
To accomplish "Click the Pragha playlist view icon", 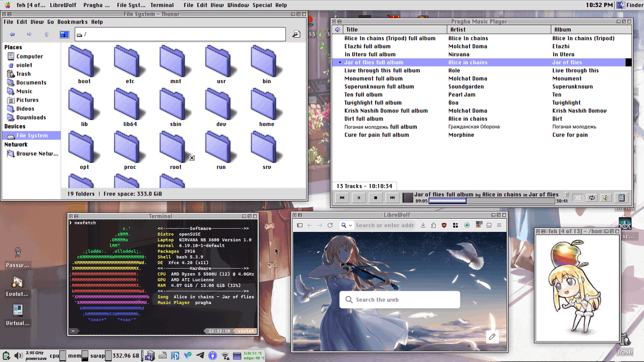I will [x=622, y=197].
